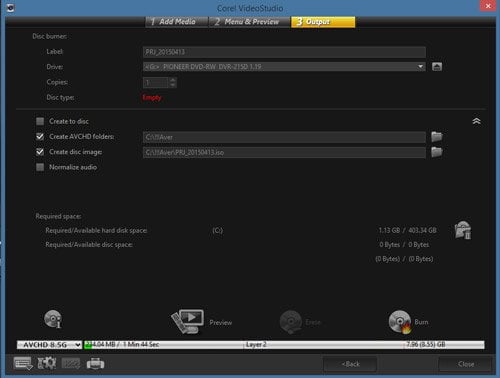Open the Preview player icon

click(x=188, y=322)
